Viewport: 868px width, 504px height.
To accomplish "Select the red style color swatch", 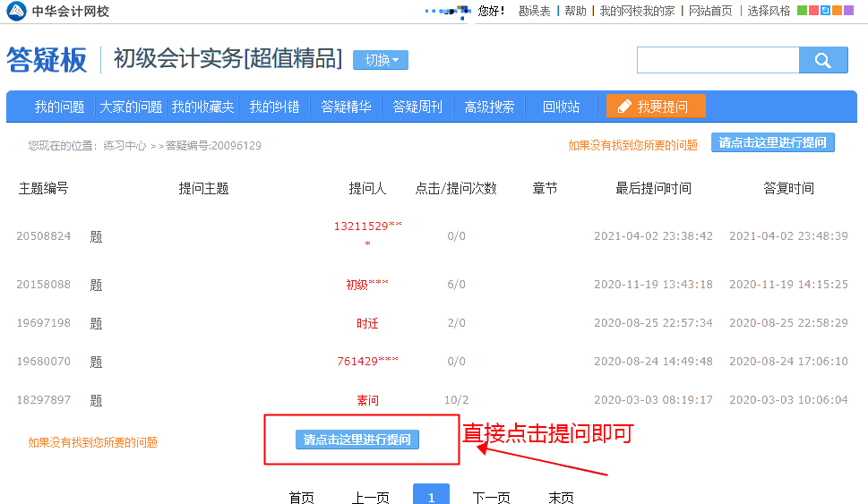I will (x=813, y=11).
